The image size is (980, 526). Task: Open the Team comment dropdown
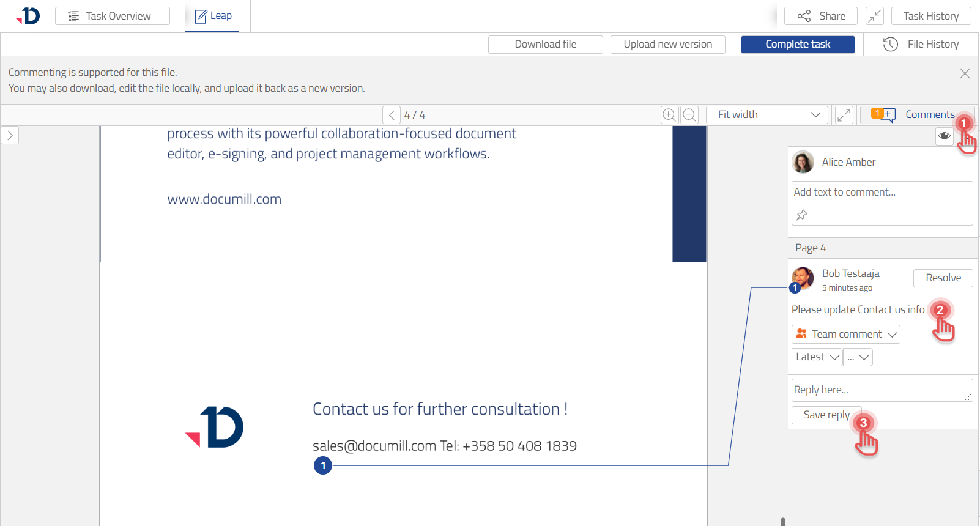846,334
